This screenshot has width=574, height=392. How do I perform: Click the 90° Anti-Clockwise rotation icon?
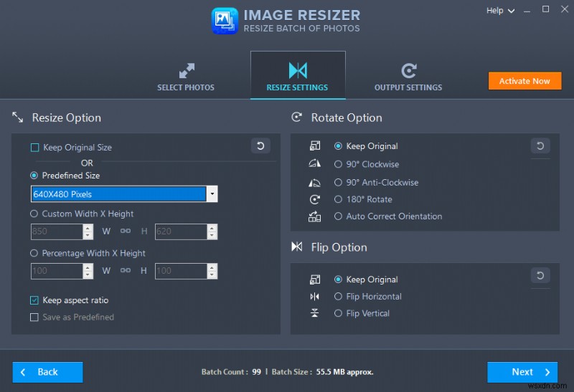tap(315, 183)
